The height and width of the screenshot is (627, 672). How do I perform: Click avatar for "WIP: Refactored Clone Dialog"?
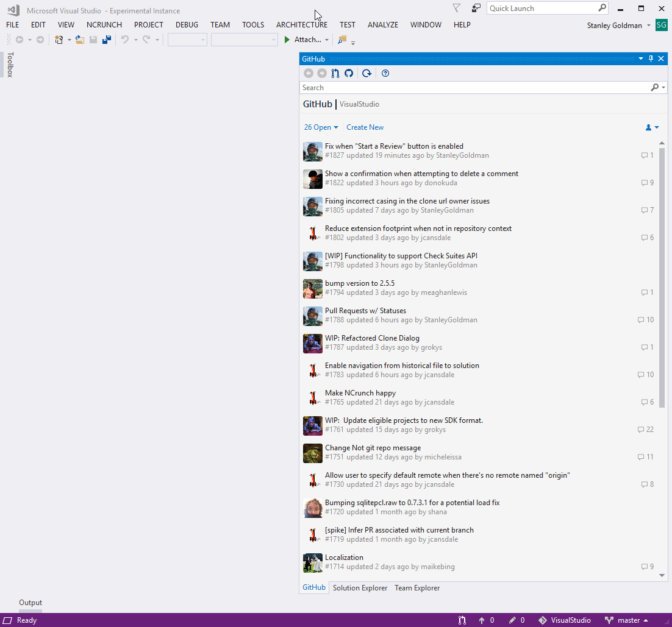(x=313, y=344)
